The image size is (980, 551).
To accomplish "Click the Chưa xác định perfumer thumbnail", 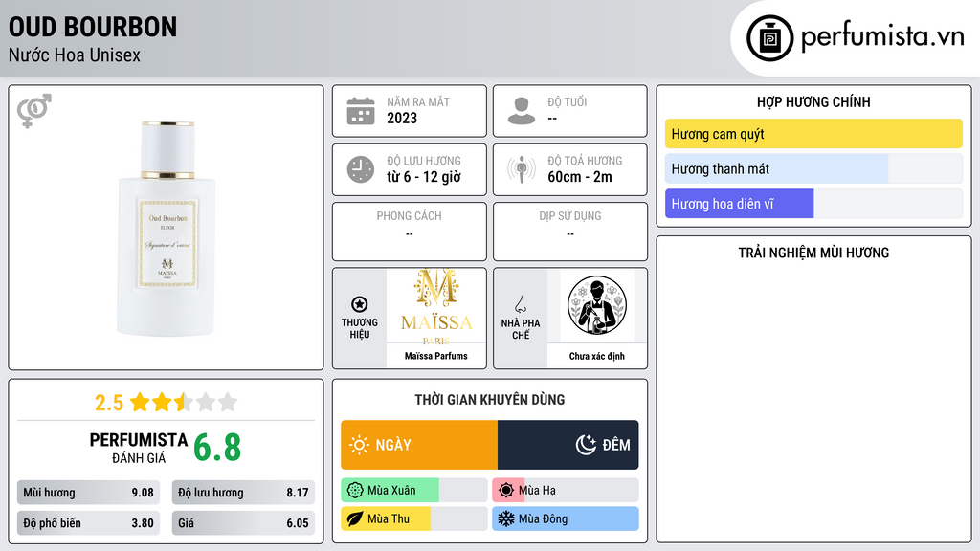I will tap(597, 305).
